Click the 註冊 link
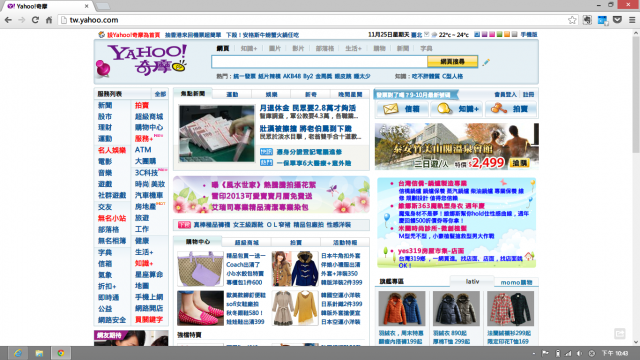This screenshot has width=640, height=360. pos(528,94)
